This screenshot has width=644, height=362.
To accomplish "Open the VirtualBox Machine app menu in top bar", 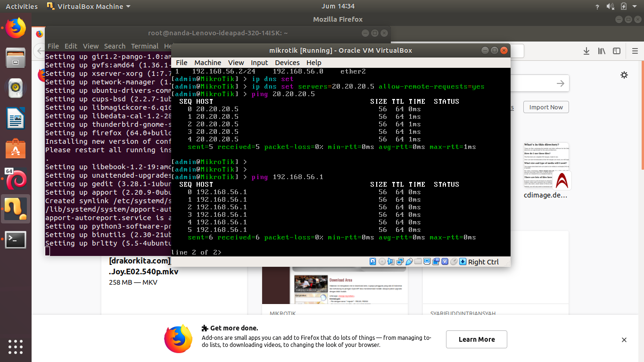I will click(89, 7).
